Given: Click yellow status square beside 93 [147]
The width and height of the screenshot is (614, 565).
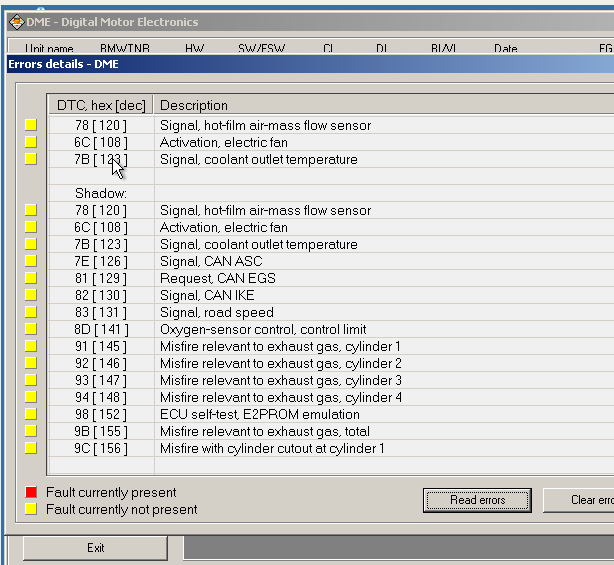Looking at the screenshot, I should pyautogui.click(x=31, y=380).
